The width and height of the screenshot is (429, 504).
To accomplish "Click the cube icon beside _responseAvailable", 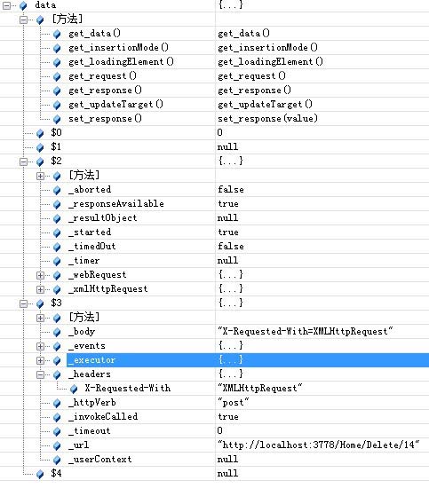I will [x=57, y=204].
